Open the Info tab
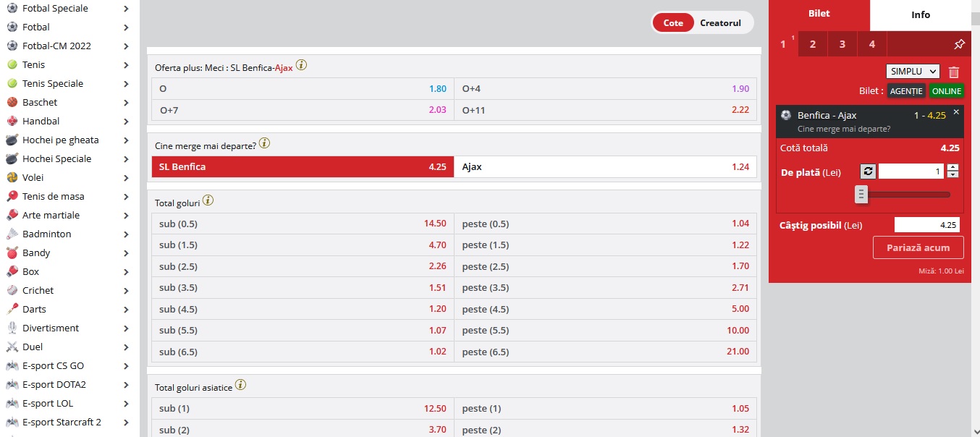 tap(921, 14)
